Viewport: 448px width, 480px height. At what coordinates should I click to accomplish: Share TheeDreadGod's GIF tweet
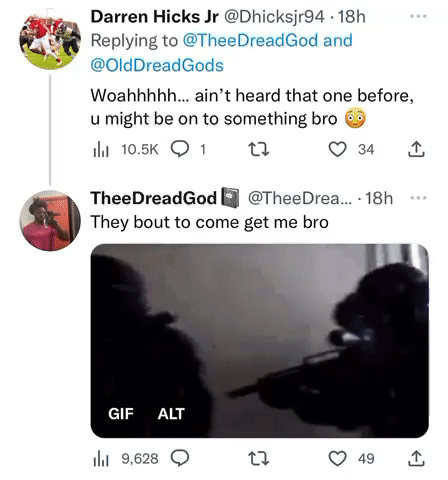tap(416, 458)
